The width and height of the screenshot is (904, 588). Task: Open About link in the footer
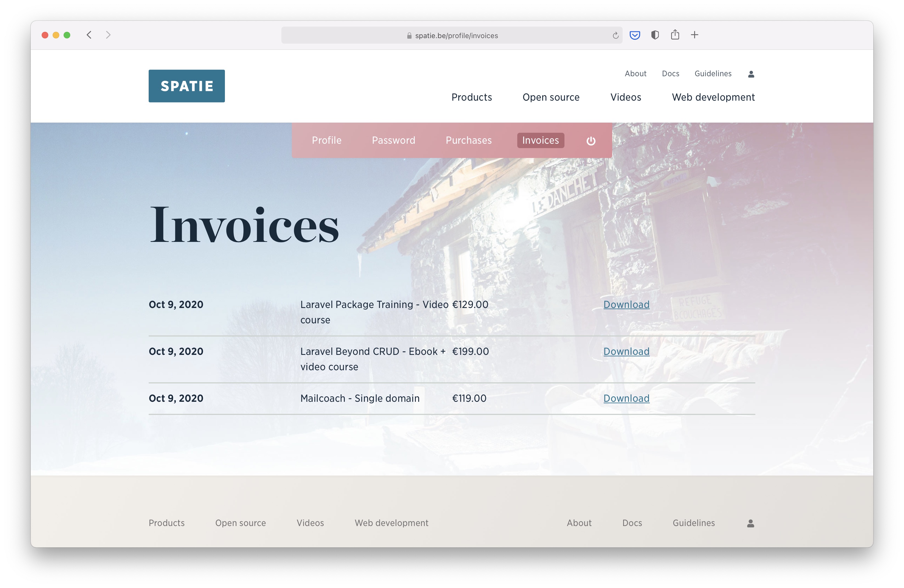point(579,523)
